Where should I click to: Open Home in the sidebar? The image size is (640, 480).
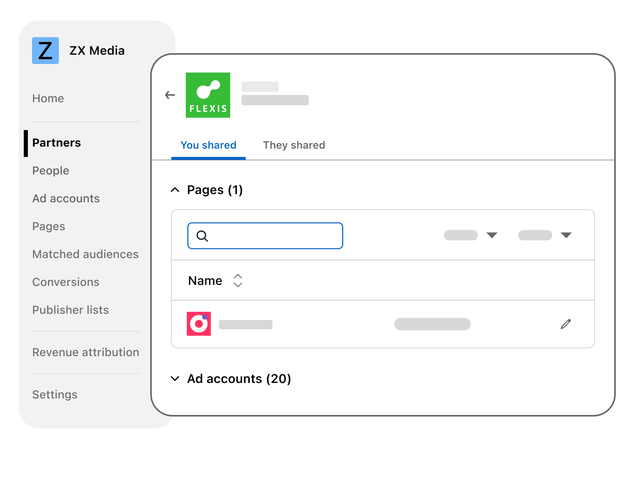tap(48, 98)
